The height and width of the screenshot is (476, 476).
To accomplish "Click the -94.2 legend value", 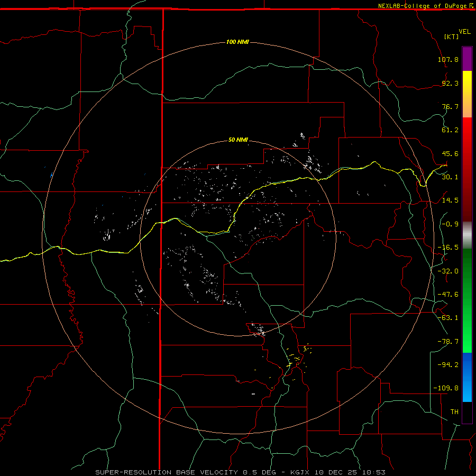I will coord(448,365).
